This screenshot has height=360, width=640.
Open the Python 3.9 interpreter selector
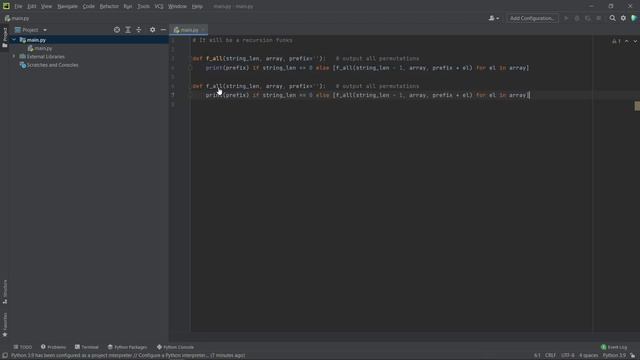(614, 356)
